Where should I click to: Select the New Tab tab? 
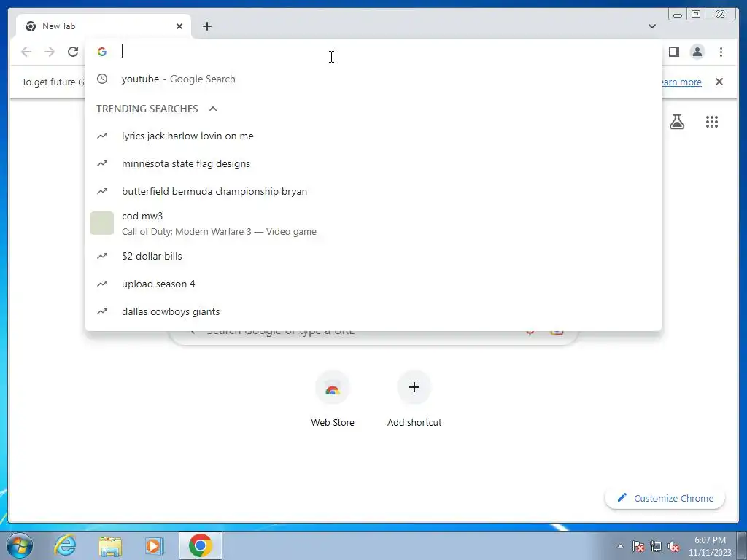tap(102, 26)
